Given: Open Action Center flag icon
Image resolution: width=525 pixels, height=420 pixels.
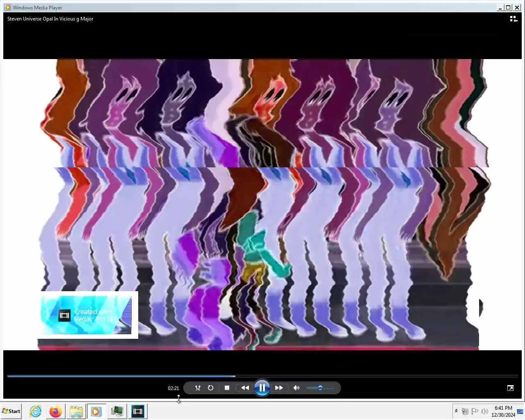Looking at the screenshot, I should coord(475,411).
